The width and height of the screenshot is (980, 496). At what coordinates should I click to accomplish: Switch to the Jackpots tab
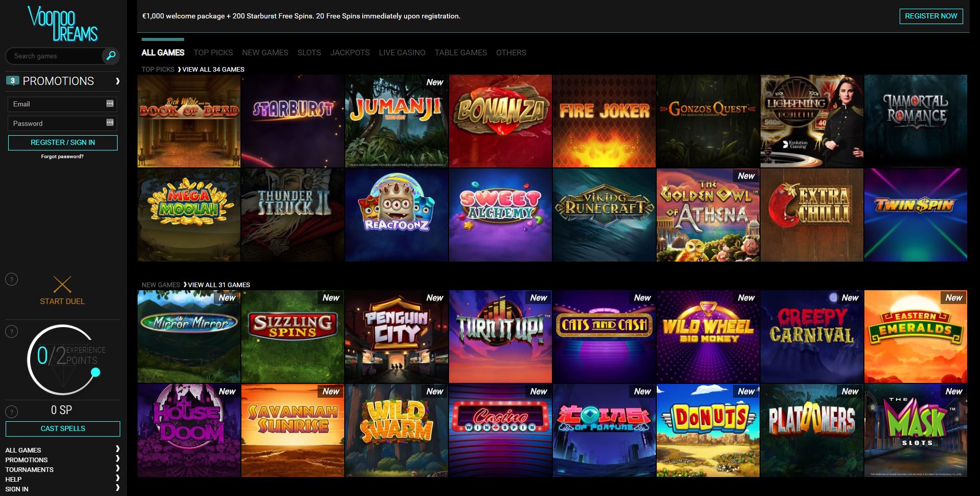(350, 52)
